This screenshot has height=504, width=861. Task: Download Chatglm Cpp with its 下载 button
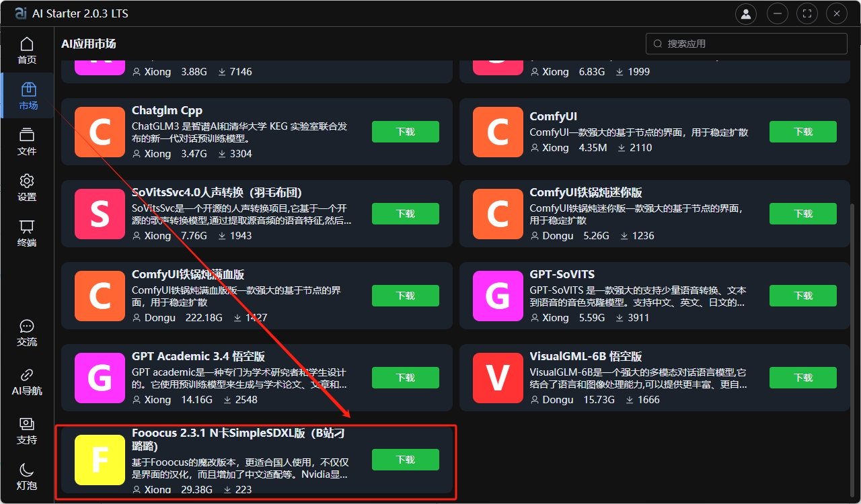click(405, 132)
